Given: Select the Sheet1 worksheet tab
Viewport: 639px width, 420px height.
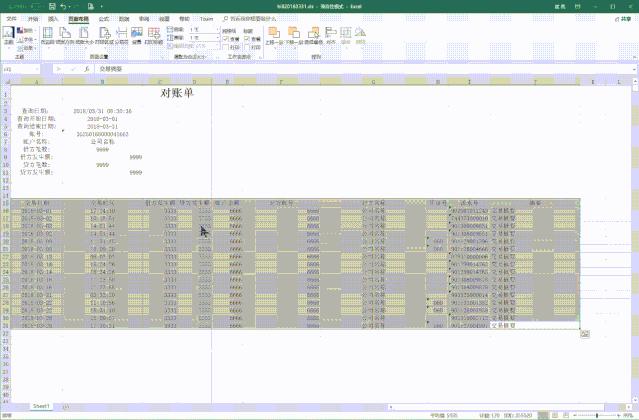Looking at the screenshot, I should click(x=41, y=407).
